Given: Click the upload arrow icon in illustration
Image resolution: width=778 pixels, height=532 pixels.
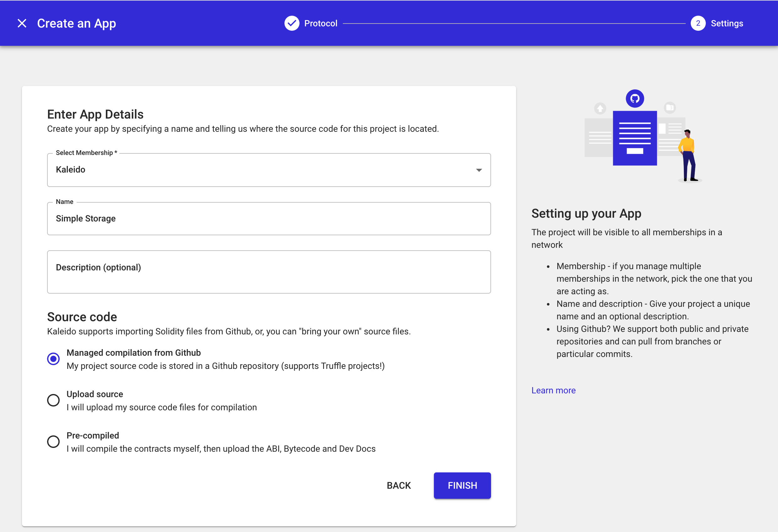Looking at the screenshot, I should [x=600, y=108].
